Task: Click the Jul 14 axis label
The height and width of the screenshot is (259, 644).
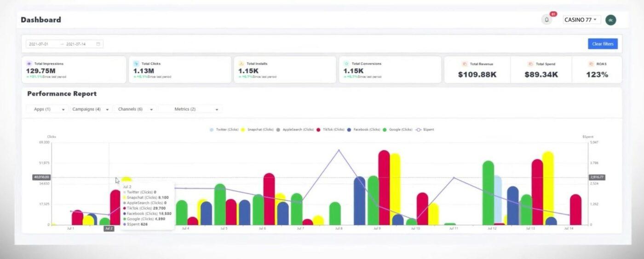Action: point(569,228)
